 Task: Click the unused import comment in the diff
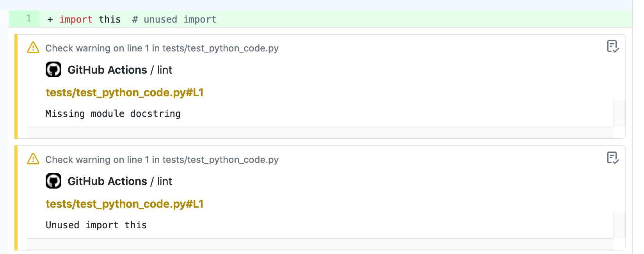[x=174, y=19]
